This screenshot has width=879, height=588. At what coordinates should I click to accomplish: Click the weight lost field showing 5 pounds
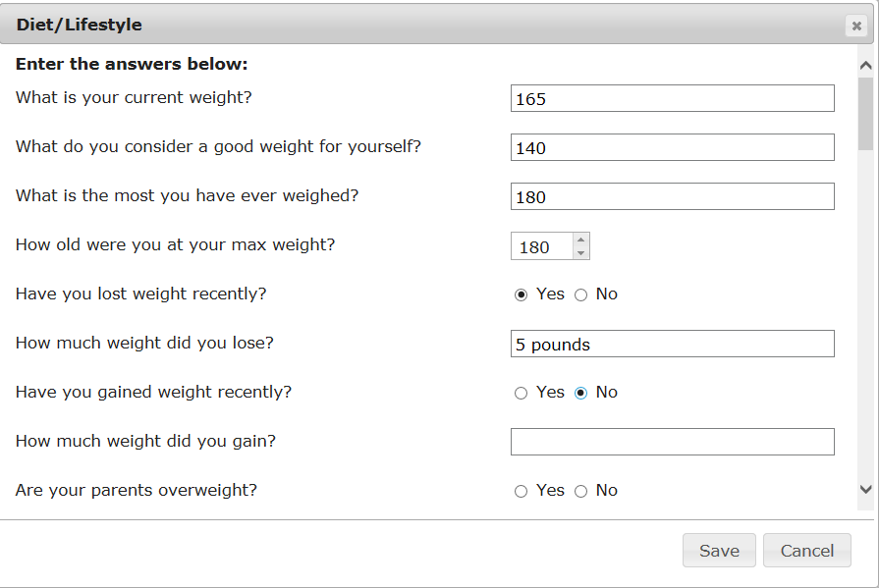click(672, 343)
